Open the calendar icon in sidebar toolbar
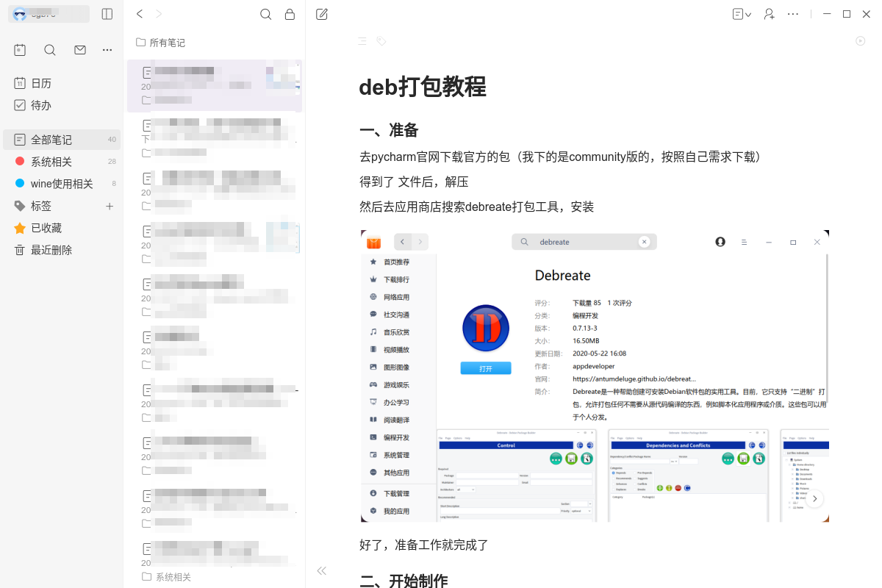The image size is (882, 588). click(20, 50)
